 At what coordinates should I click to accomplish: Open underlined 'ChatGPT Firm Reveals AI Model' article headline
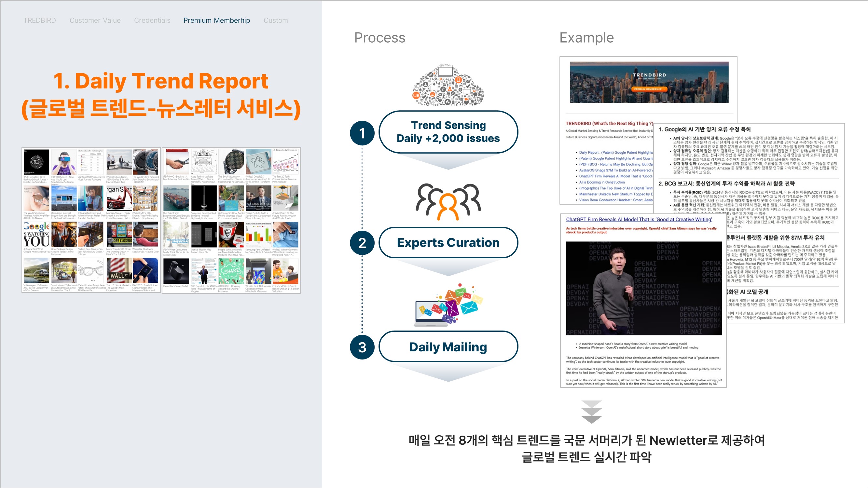(x=639, y=219)
